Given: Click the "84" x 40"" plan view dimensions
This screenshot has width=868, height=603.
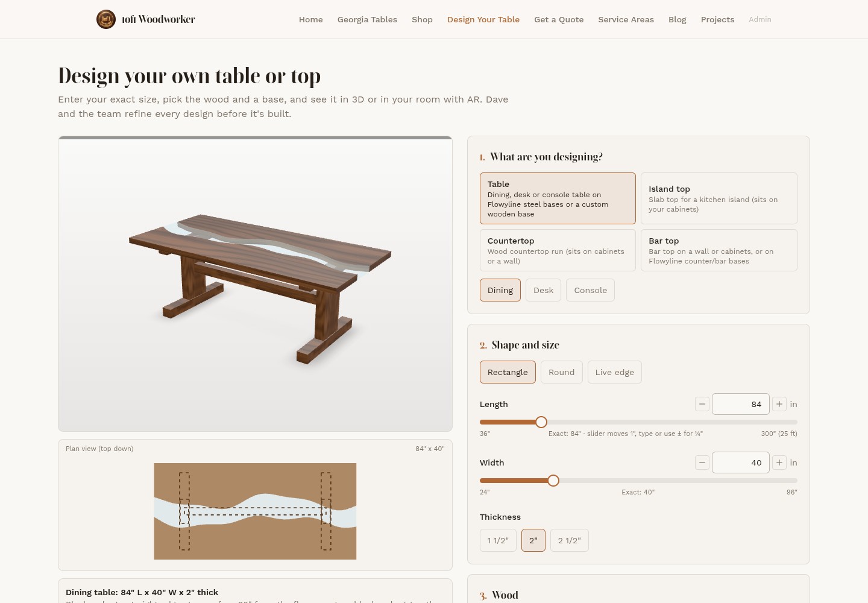Looking at the screenshot, I should point(430,449).
